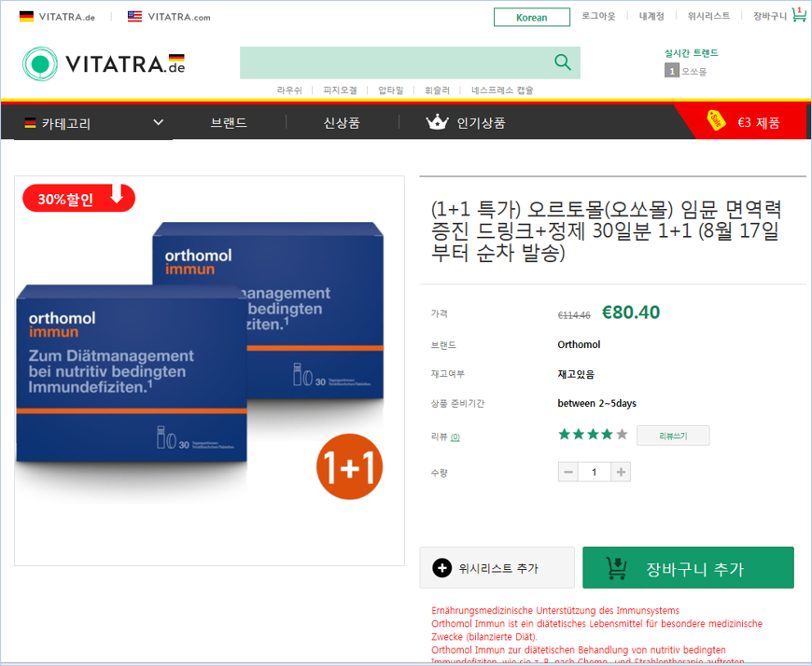The image size is (812, 666).
Task: Click the trending keyword 오쏘몰
Action: point(693,72)
